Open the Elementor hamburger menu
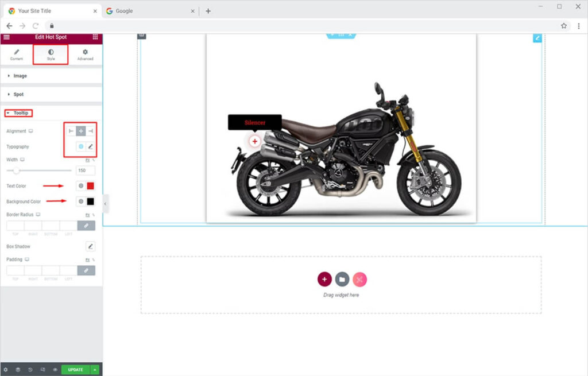This screenshot has width=588, height=376. tap(6, 37)
